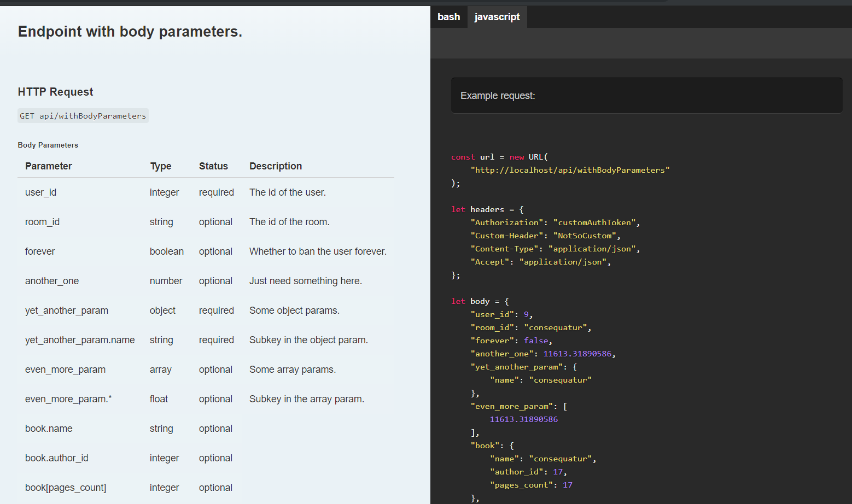Click the Example request box
Viewport: 852px width, 504px height.
pos(646,96)
